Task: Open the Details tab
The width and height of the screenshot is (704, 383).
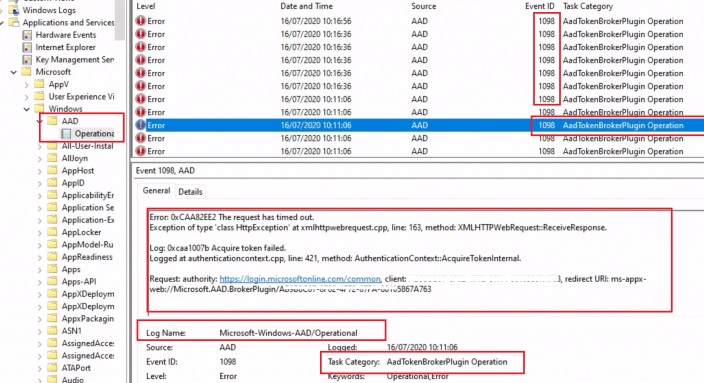Action: pos(190,192)
